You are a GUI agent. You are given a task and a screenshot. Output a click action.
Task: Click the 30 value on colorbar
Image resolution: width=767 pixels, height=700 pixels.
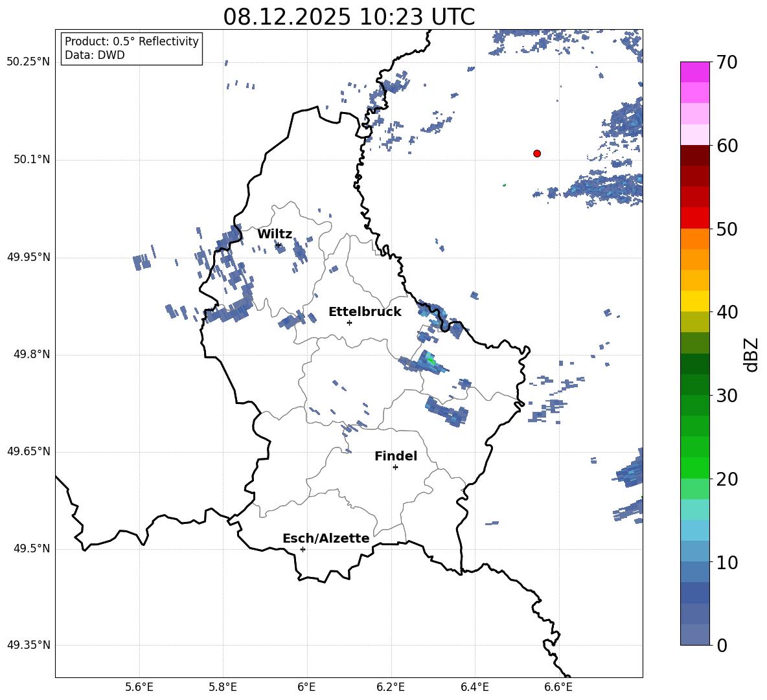(727, 396)
